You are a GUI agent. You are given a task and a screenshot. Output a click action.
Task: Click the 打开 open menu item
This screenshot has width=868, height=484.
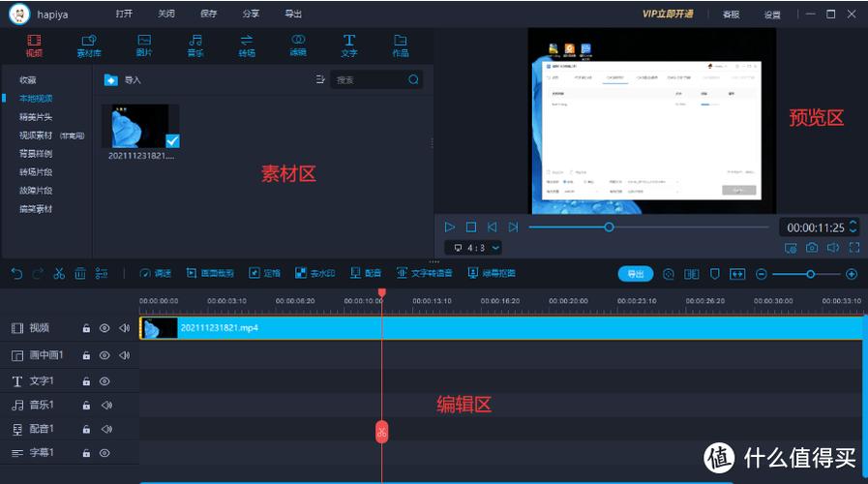(124, 14)
